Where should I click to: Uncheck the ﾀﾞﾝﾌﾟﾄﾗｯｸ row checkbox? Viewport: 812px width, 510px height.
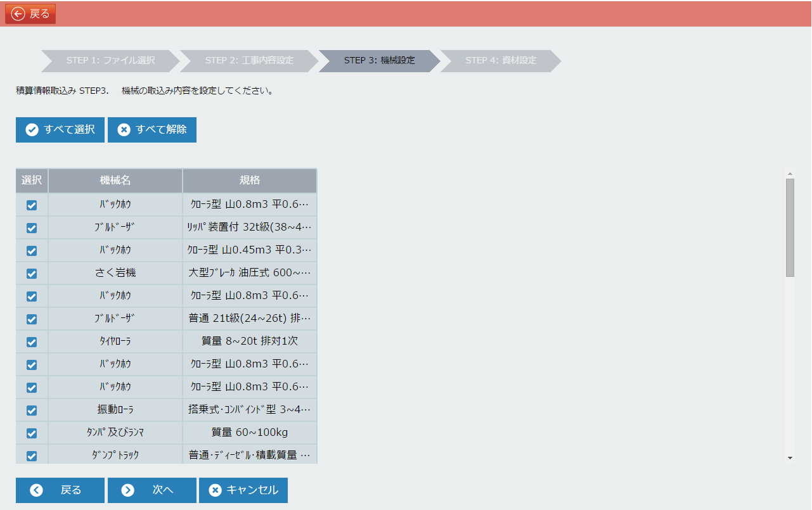(x=32, y=456)
